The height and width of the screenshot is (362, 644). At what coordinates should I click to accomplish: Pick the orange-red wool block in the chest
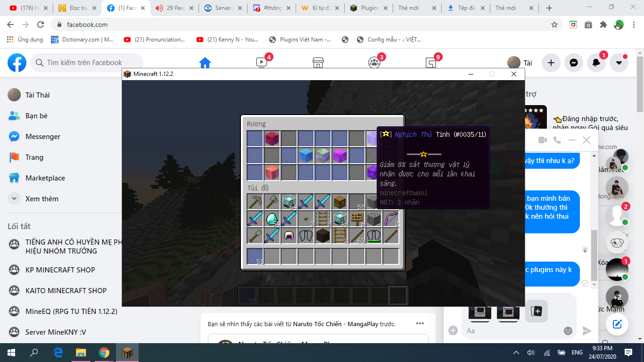pos(272,172)
